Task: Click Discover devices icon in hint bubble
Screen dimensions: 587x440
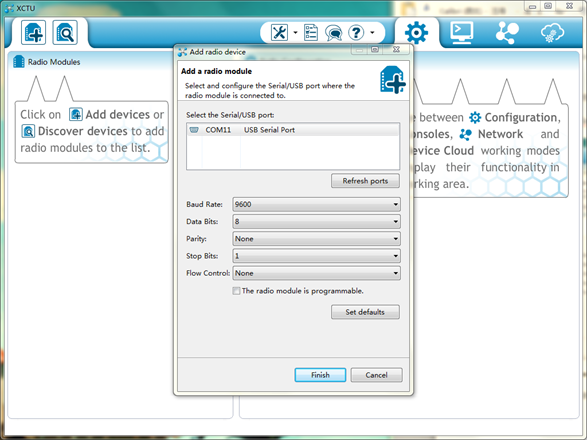Action: [28, 131]
